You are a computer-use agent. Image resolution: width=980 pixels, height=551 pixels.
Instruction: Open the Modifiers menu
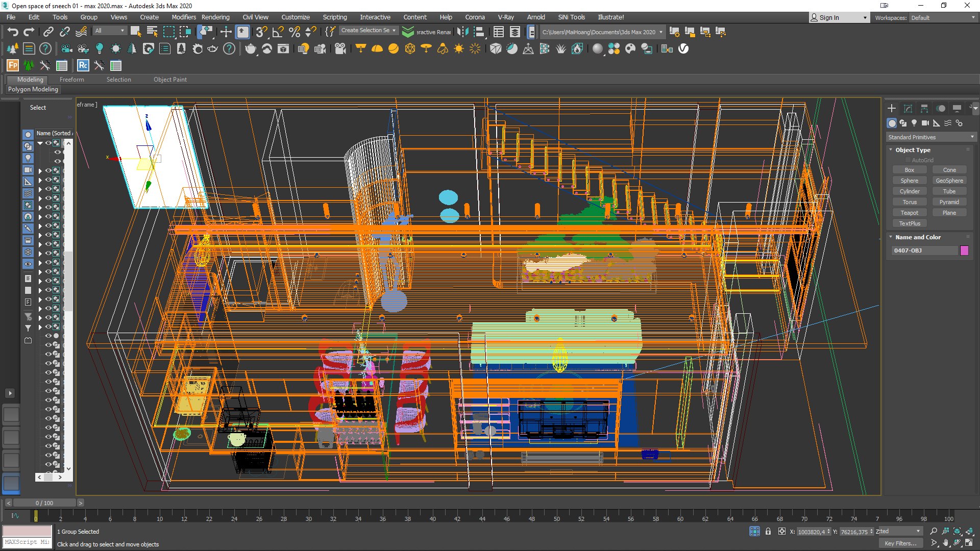pos(184,17)
